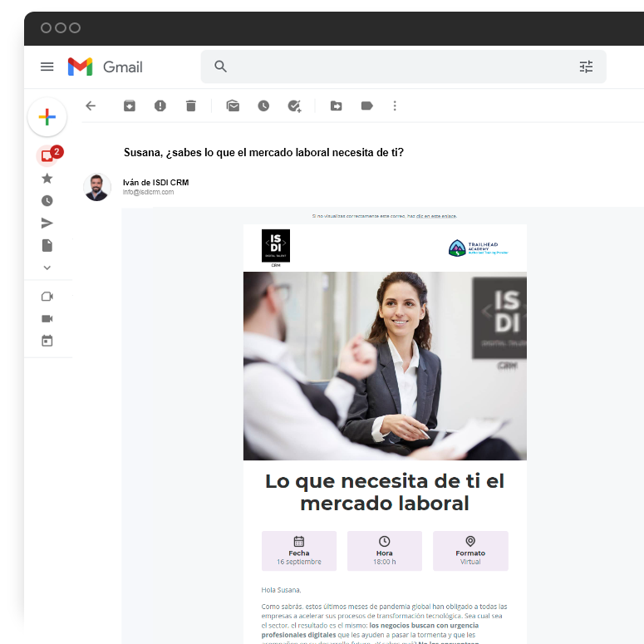Open Snoozed messages in sidebar
Screen dimensions: 644x644
(47, 201)
